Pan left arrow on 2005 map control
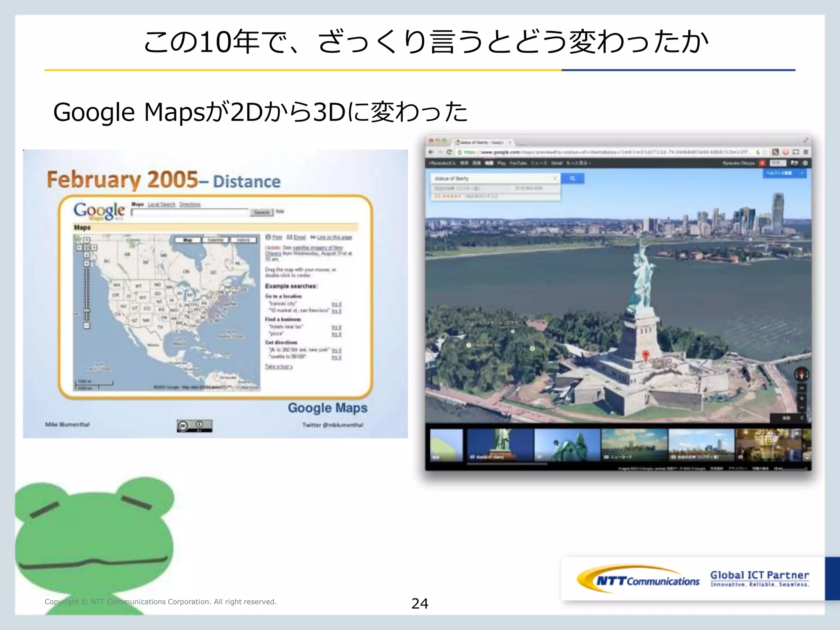 click(x=79, y=247)
